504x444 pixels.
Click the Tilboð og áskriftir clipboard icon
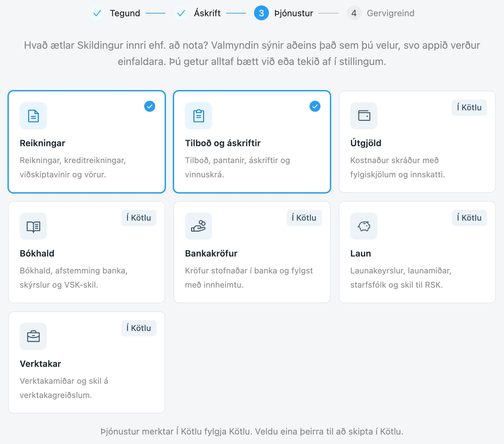coord(198,116)
